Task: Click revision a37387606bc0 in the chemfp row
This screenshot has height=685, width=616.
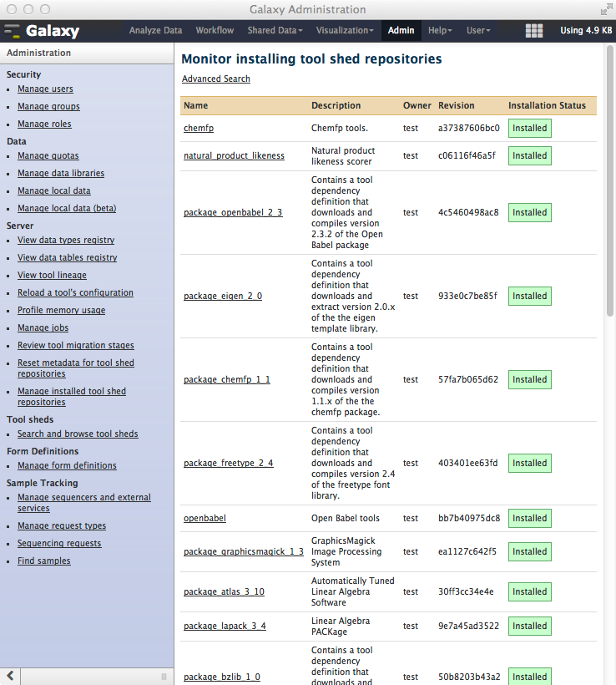Action: (x=469, y=128)
